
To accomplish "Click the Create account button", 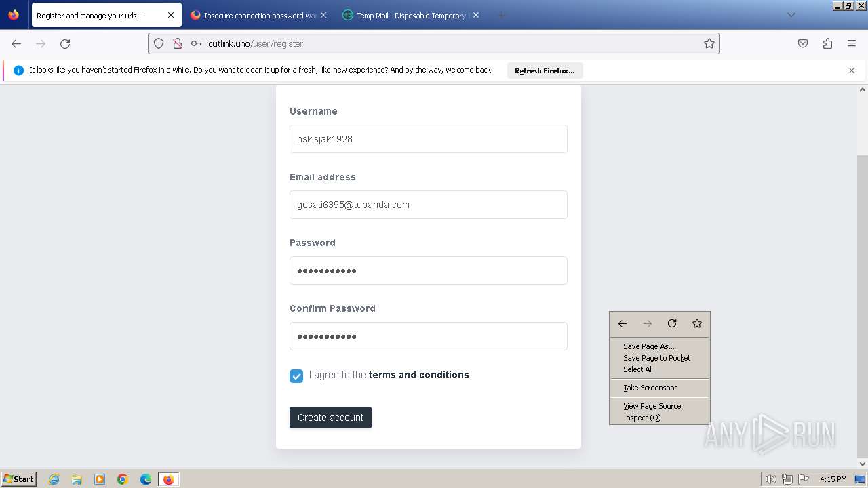I will pos(330,418).
